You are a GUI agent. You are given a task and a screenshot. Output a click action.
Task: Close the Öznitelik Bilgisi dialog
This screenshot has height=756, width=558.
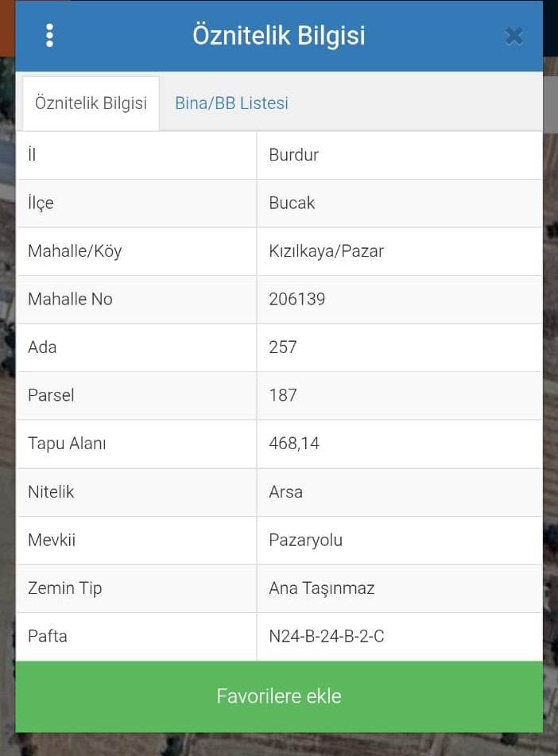click(x=514, y=36)
